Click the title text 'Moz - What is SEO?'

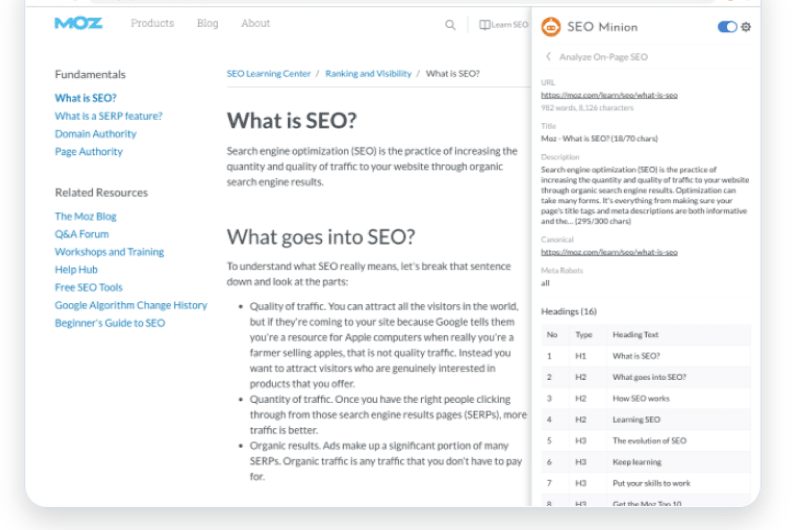574,138
